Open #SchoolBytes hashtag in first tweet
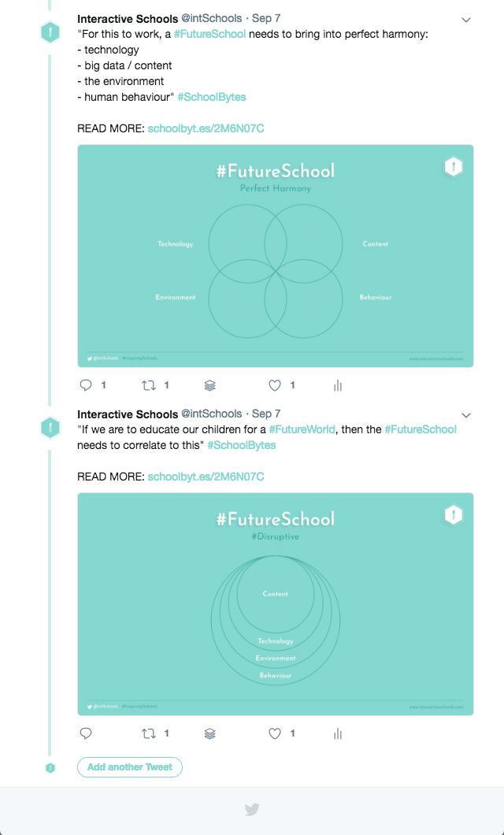504x835 pixels. [212, 97]
